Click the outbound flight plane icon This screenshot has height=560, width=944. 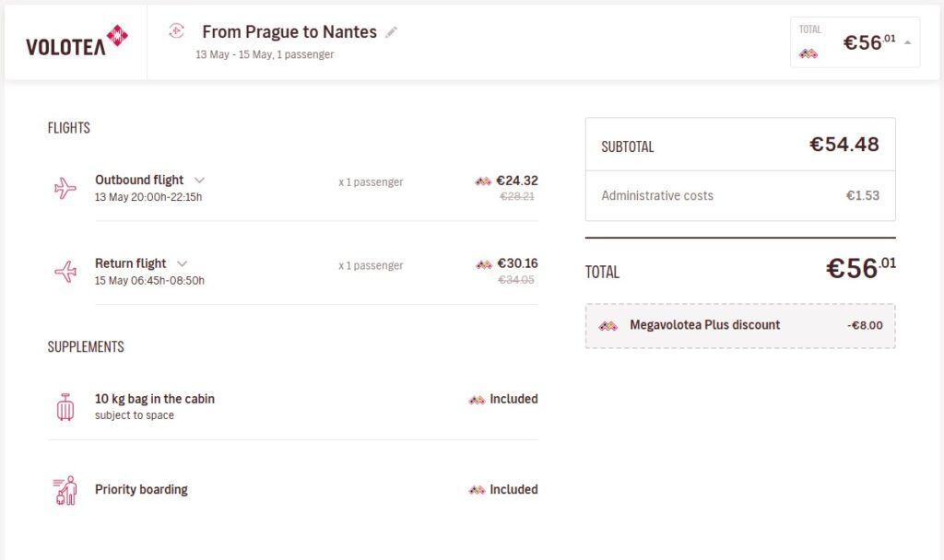point(65,188)
